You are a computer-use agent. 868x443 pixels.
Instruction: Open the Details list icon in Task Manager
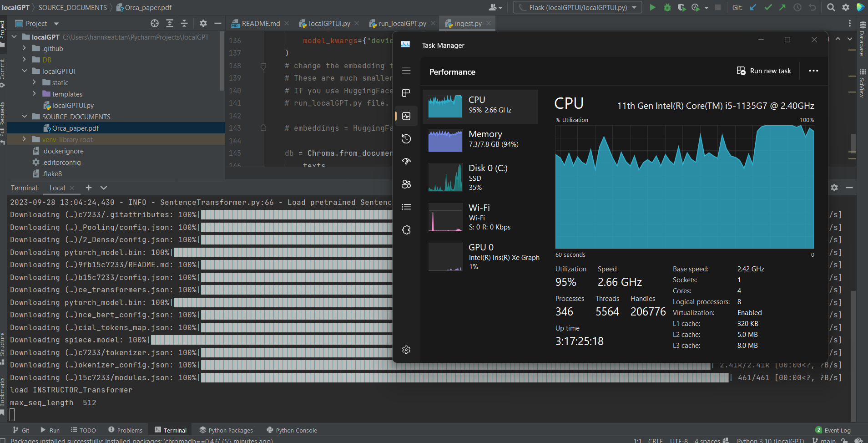pos(406,207)
